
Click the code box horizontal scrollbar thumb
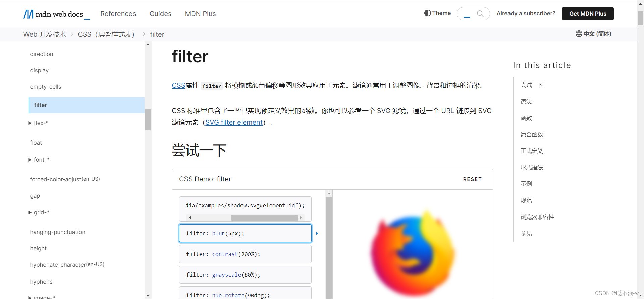264,218
